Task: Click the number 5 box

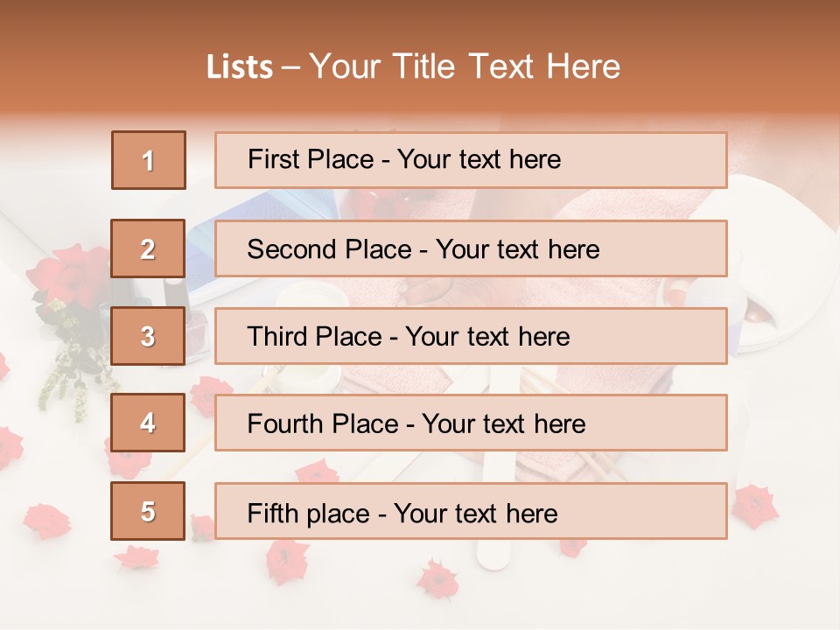Action: click(148, 511)
